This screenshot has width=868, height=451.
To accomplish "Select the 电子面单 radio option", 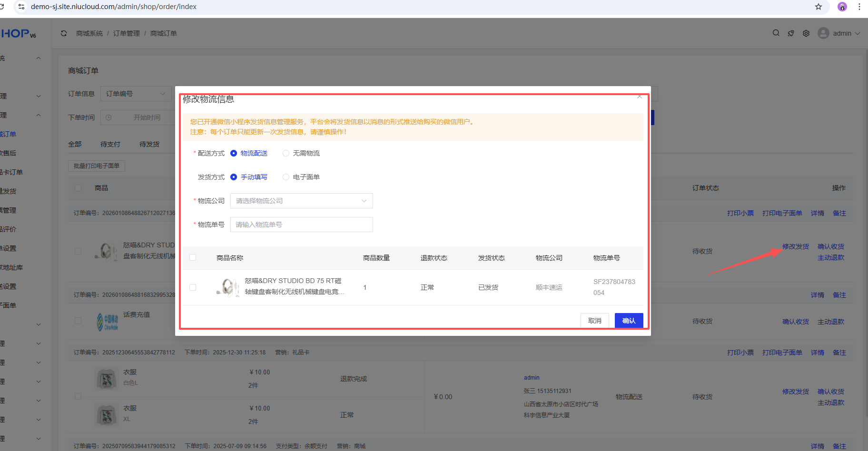I will tap(286, 177).
